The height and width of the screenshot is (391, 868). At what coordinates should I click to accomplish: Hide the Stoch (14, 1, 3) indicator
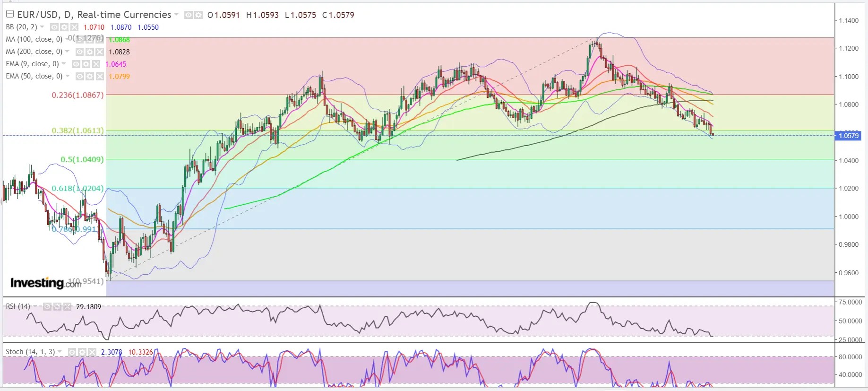(72, 352)
